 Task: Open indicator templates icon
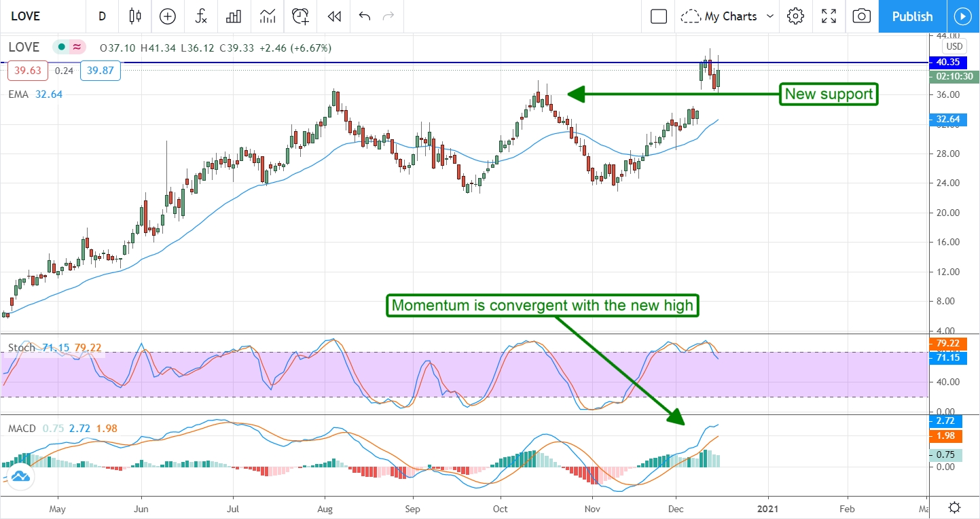(267, 16)
